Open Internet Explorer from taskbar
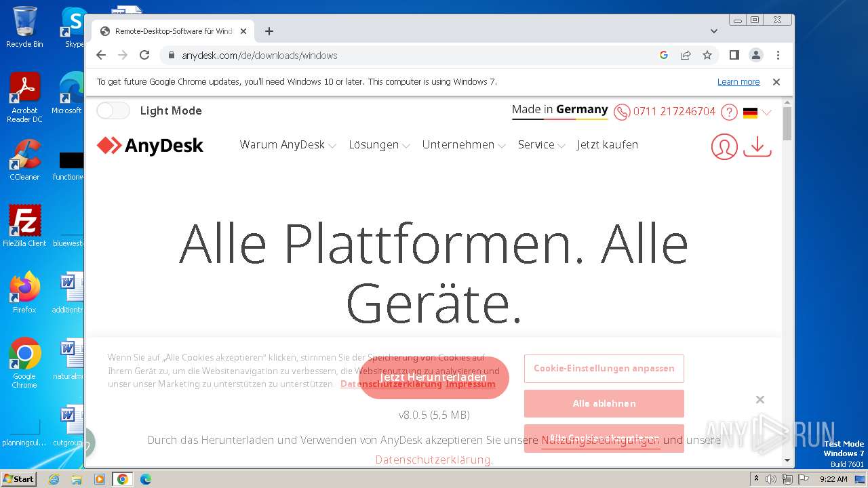868x488 pixels. pyautogui.click(x=54, y=479)
